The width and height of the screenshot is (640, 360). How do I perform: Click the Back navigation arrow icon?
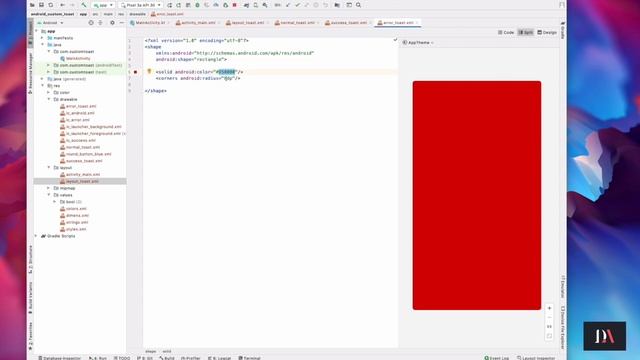62,5
